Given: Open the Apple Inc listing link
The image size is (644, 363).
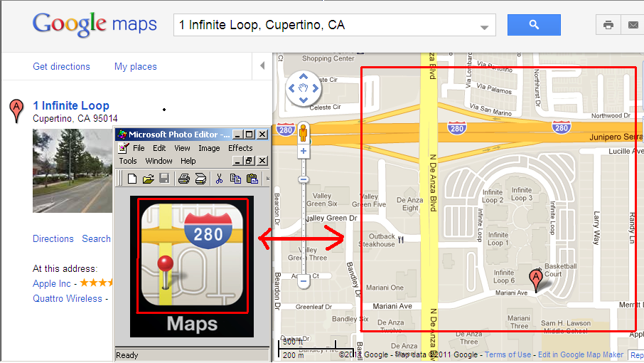Looking at the screenshot, I should click(x=52, y=284).
